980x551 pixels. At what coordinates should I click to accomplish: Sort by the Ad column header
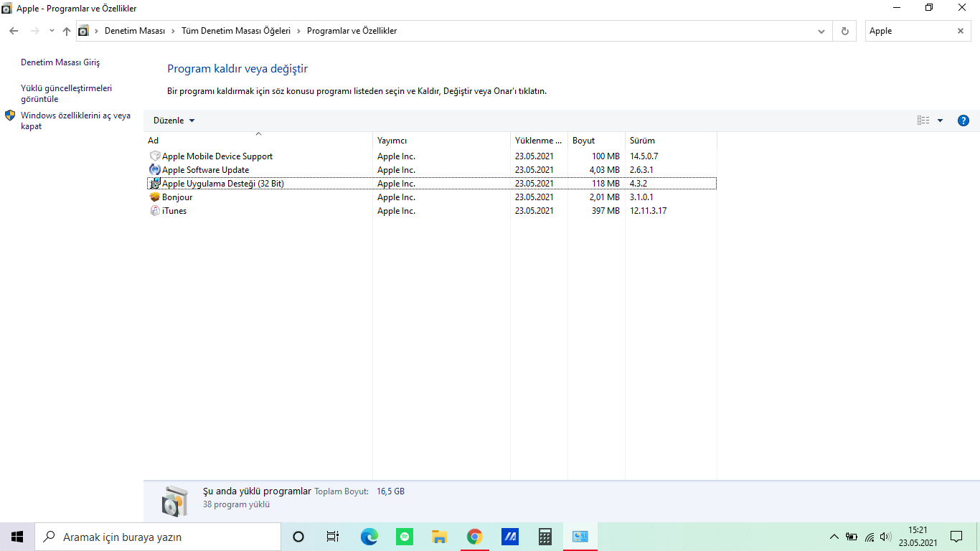(258, 141)
